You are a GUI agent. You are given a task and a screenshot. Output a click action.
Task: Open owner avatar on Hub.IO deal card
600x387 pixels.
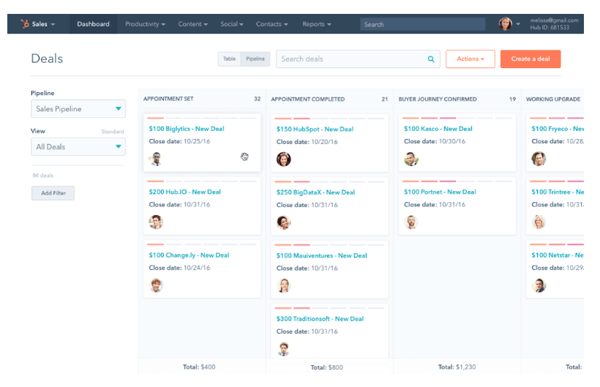(156, 222)
